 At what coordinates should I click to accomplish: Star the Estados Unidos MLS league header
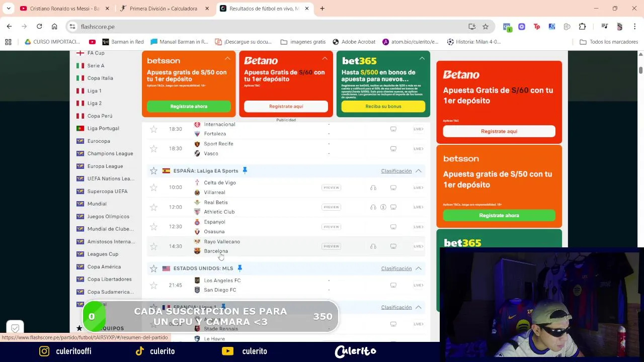tap(153, 268)
